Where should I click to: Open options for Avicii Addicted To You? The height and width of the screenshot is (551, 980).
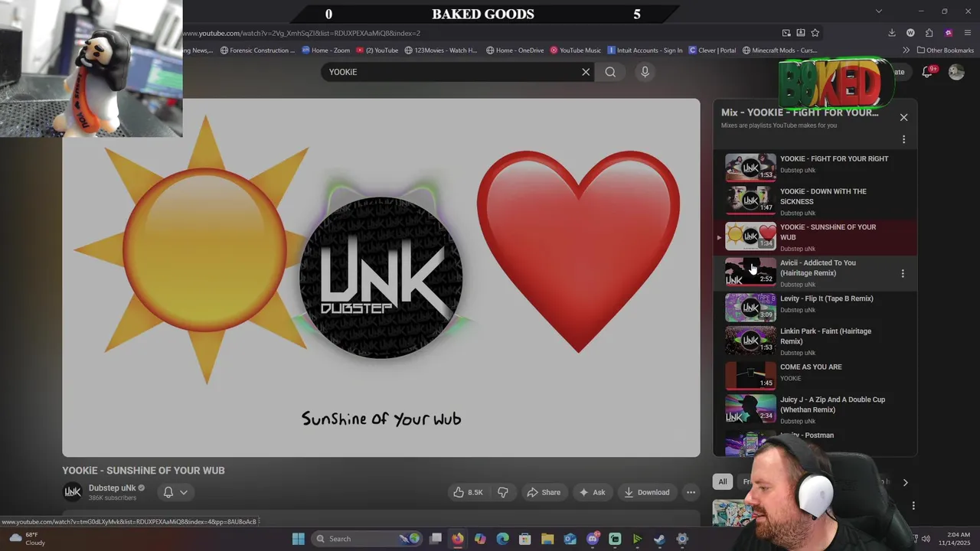[x=903, y=273]
